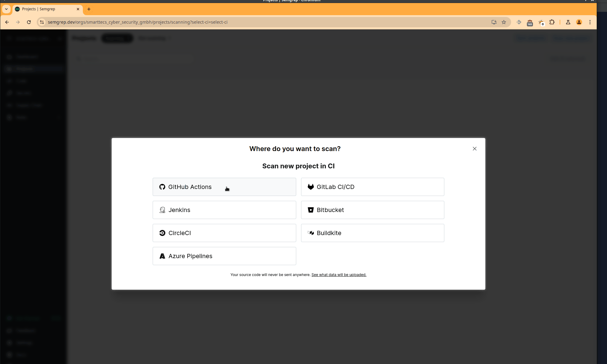
Task: Open the browser profile avatar
Action: 579,22
